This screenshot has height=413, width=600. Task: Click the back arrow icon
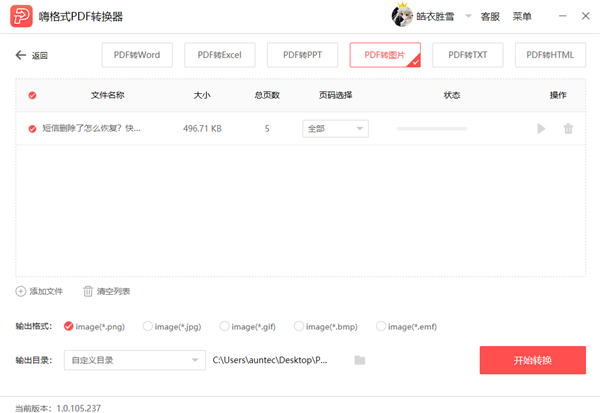click(21, 55)
